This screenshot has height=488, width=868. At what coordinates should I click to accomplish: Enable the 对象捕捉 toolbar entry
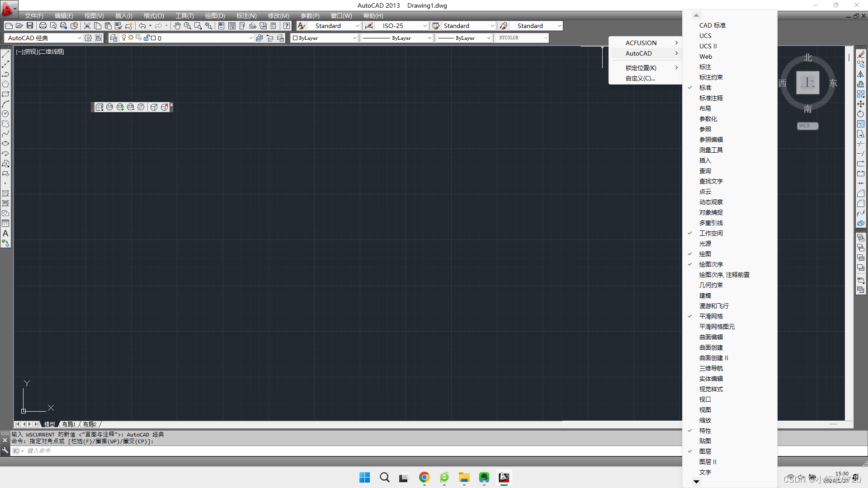point(711,212)
